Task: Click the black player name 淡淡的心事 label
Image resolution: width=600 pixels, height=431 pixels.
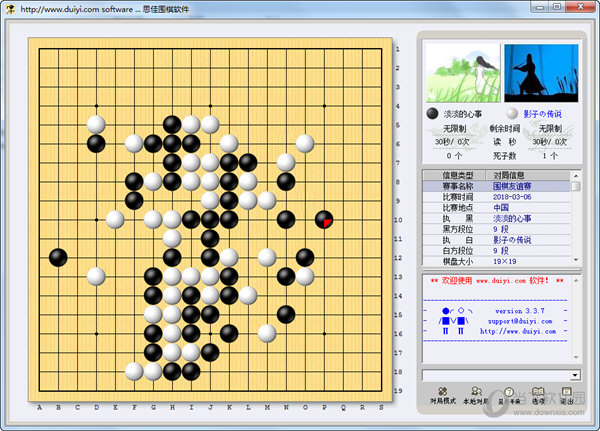Action: click(x=463, y=114)
